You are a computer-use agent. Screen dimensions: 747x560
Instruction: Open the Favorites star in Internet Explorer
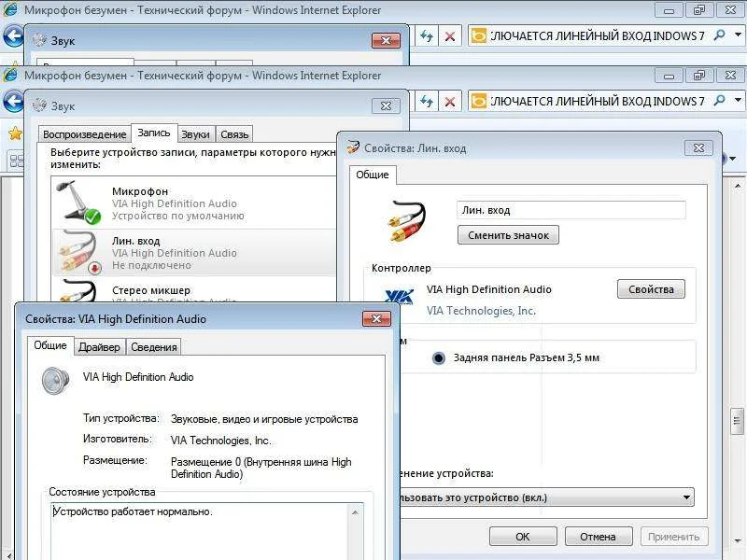click(x=15, y=133)
